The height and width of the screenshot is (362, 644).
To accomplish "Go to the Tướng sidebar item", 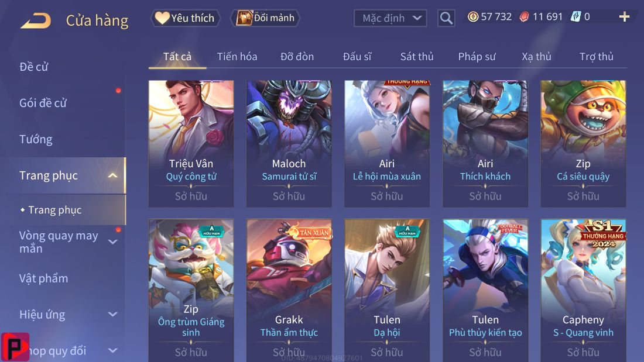I will click(36, 140).
